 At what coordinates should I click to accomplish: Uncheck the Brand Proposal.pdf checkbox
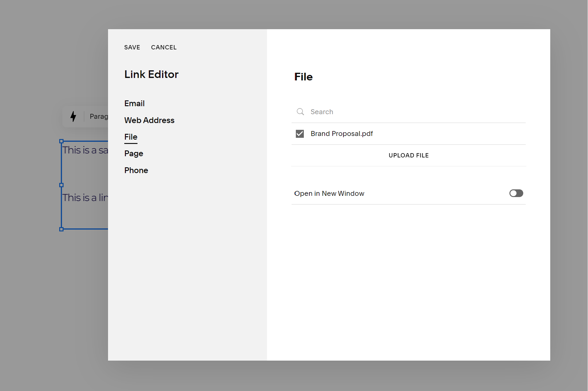pos(300,134)
